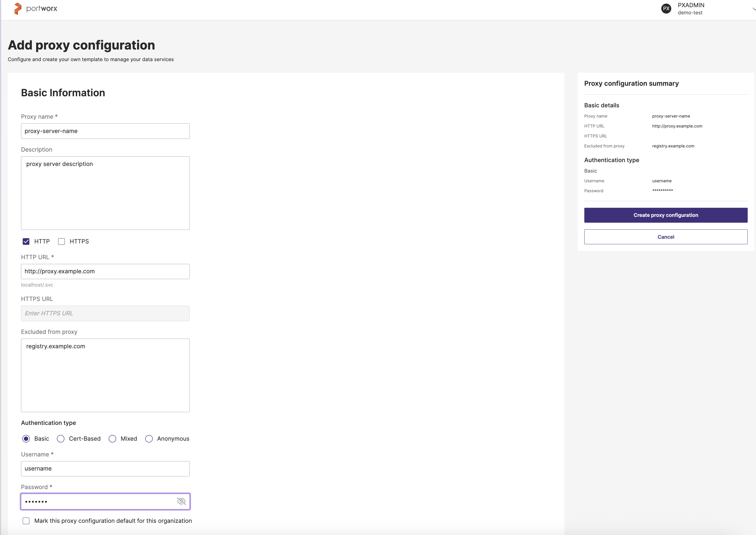The height and width of the screenshot is (535, 756).
Task: Click inside the Password field
Action: (x=99, y=502)
